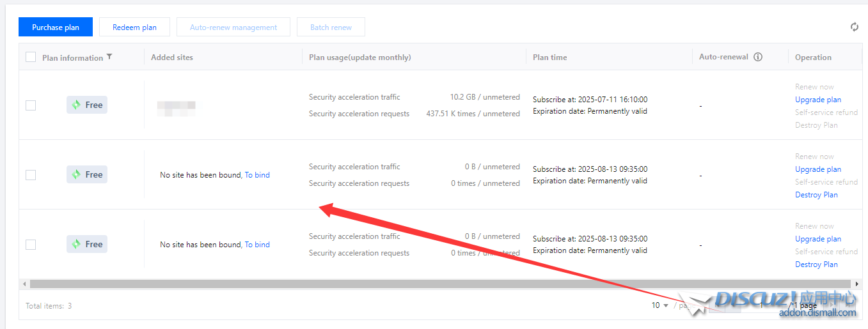
Task: Open the 10 per page dropdown
Action: point(659,305)
